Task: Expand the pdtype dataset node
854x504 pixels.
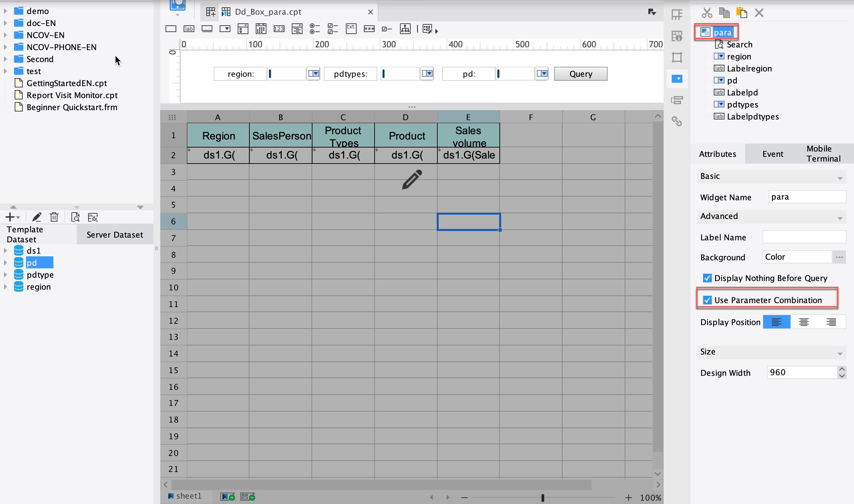Action: (5, 275)
